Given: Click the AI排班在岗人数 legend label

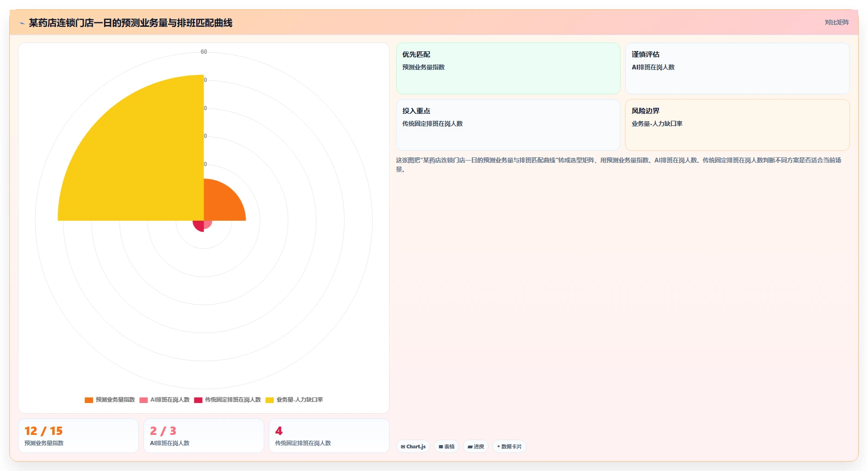Looking at the screenshot, I should 170,400.
